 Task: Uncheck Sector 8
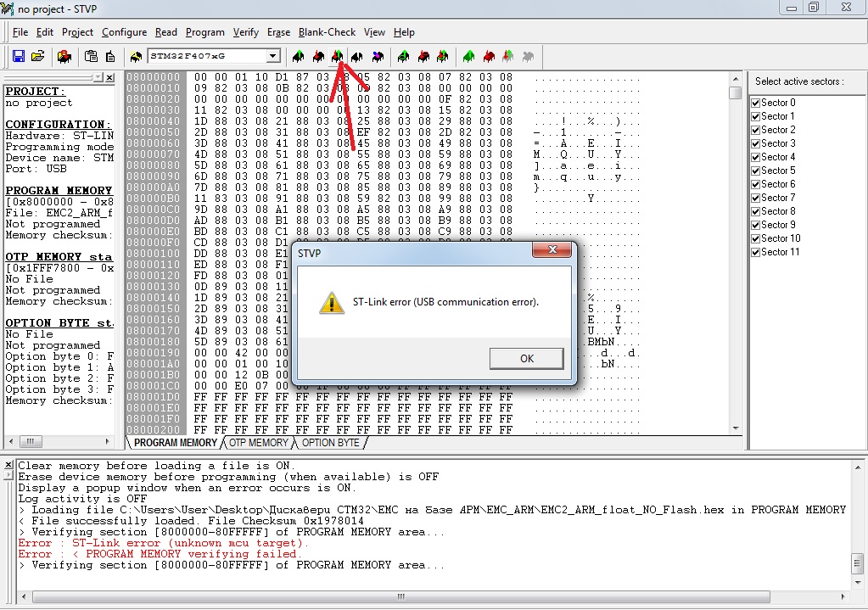click(x=755, y=211)
